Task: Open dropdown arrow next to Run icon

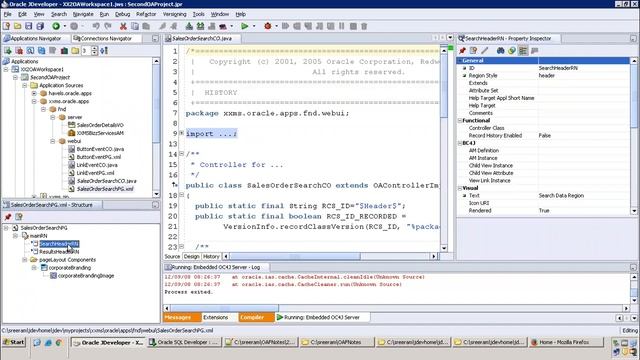Action: coord(254,26)
